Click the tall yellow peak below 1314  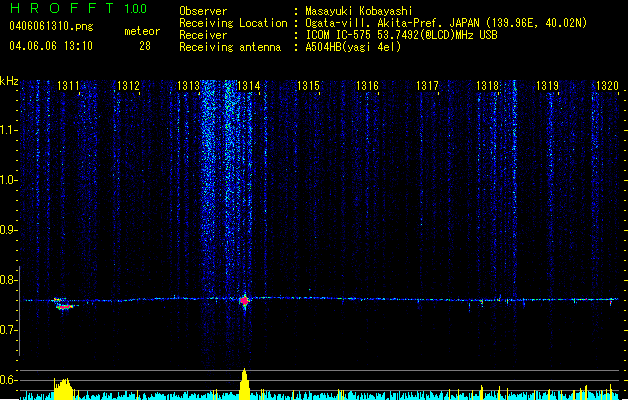tap(244, 384)
